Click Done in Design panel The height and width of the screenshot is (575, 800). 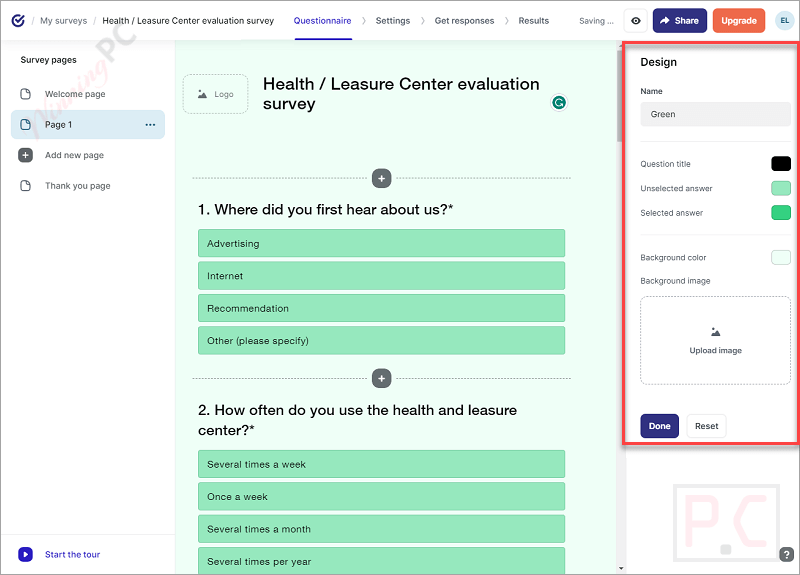[x=659, y=426]
